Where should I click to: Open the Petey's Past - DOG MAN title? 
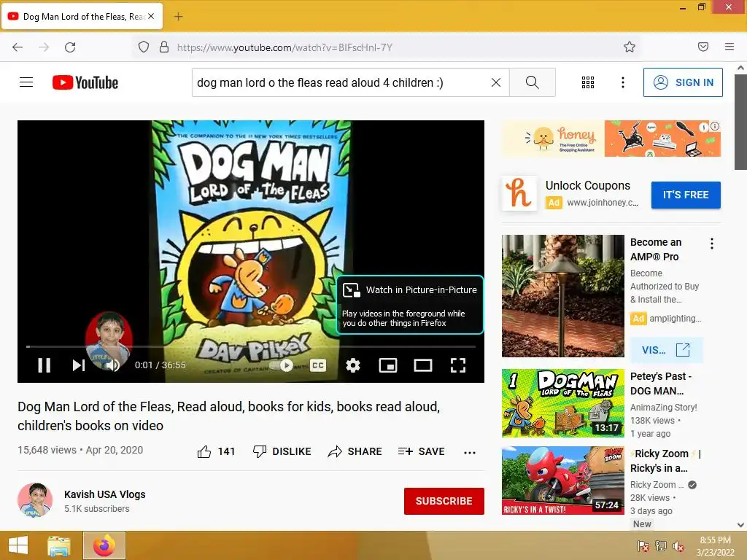point(661,384)
